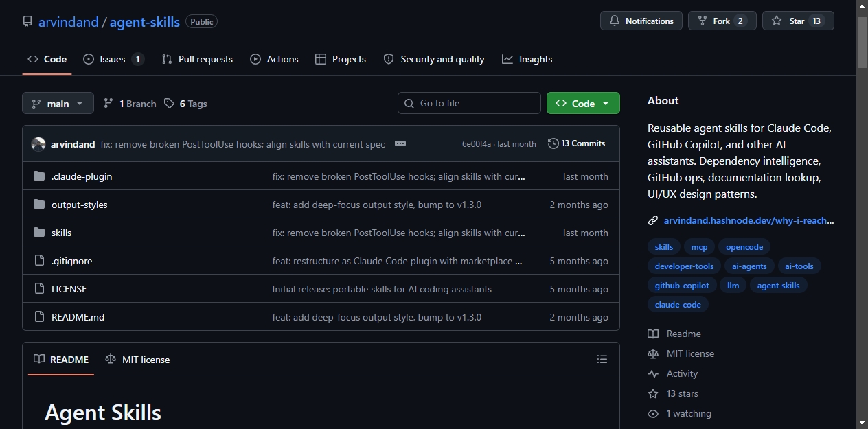Open MIT license link in About sidebar
The width and height of the screenshot is (868, 429).
pos(681,353)
